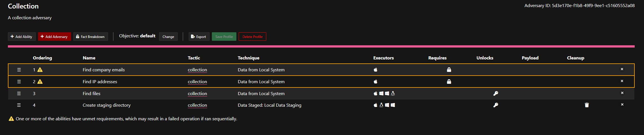This screenshot has width=644, height=135.
Task: Click the lock icon for Find company emails
Action: coord(449,70)
